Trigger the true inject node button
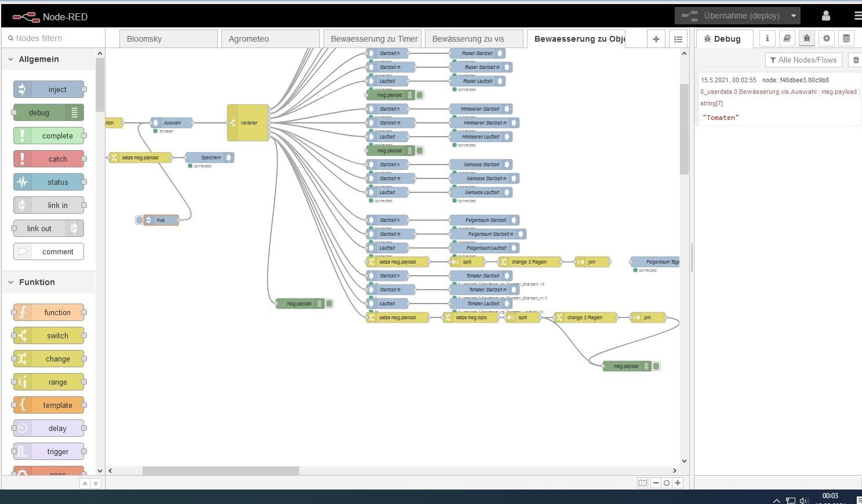This screenshot has width=862, height=504. (x=139, y=220)
